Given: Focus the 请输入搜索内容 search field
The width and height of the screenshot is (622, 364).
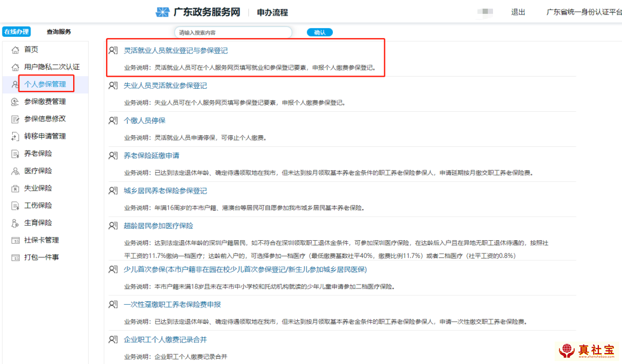Looking at the screenshot, I should click(233, 32).
